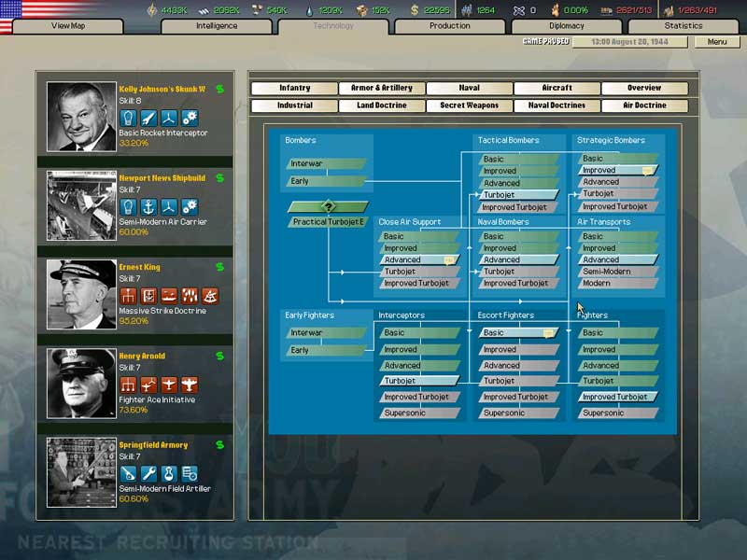Open the Menu button

point(717,42)
